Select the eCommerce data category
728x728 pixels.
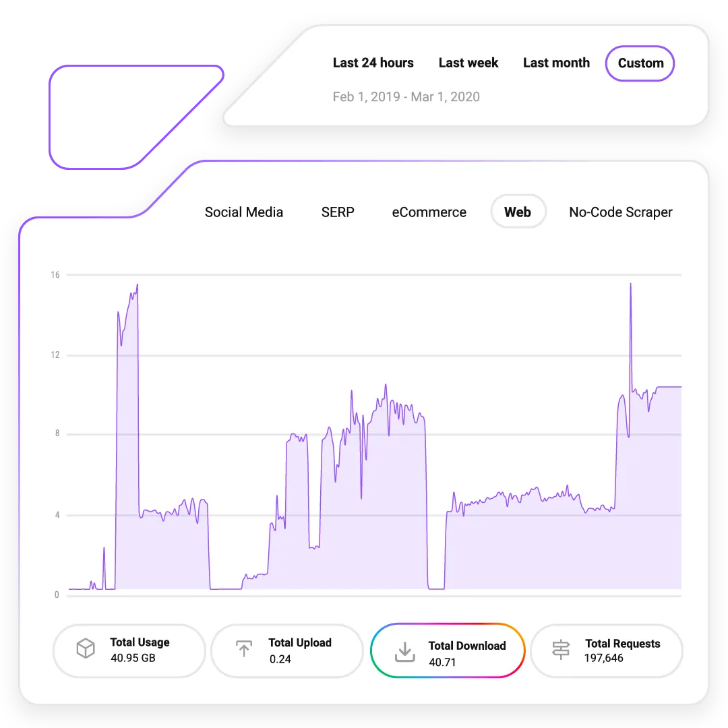429,212
